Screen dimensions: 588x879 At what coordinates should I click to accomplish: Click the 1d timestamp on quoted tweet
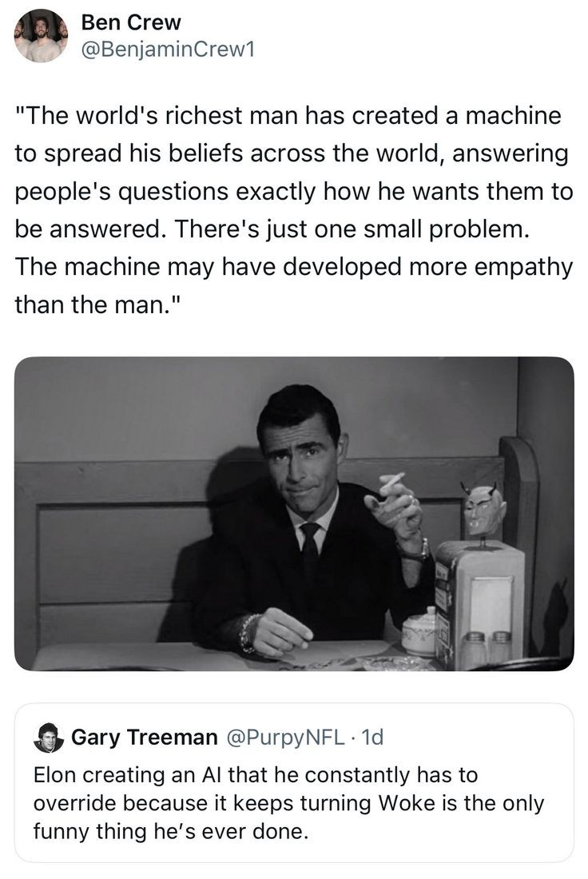click(372, 737)
